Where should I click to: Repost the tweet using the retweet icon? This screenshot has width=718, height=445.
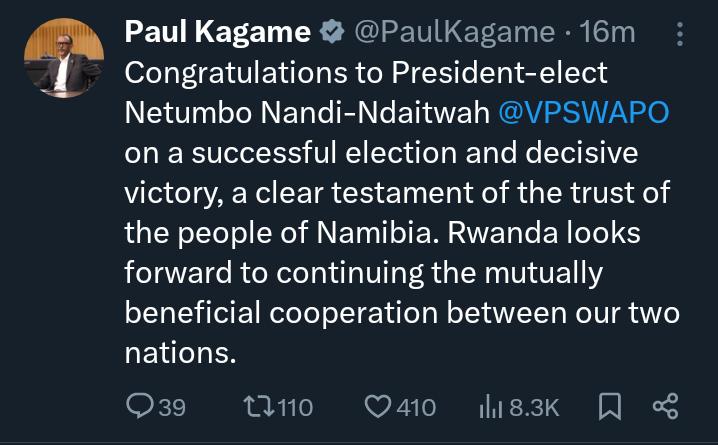[x=255, y=407]
